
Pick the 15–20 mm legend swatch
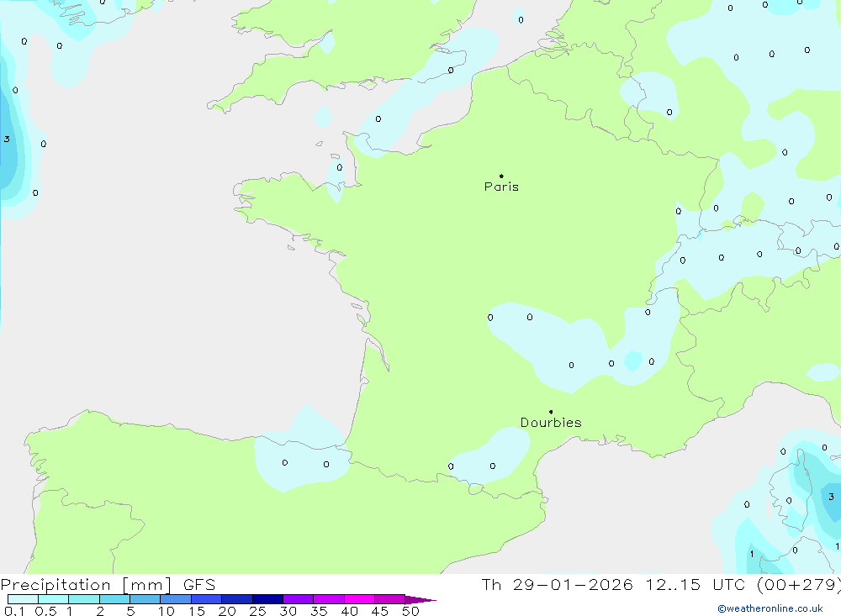(207, 599)
